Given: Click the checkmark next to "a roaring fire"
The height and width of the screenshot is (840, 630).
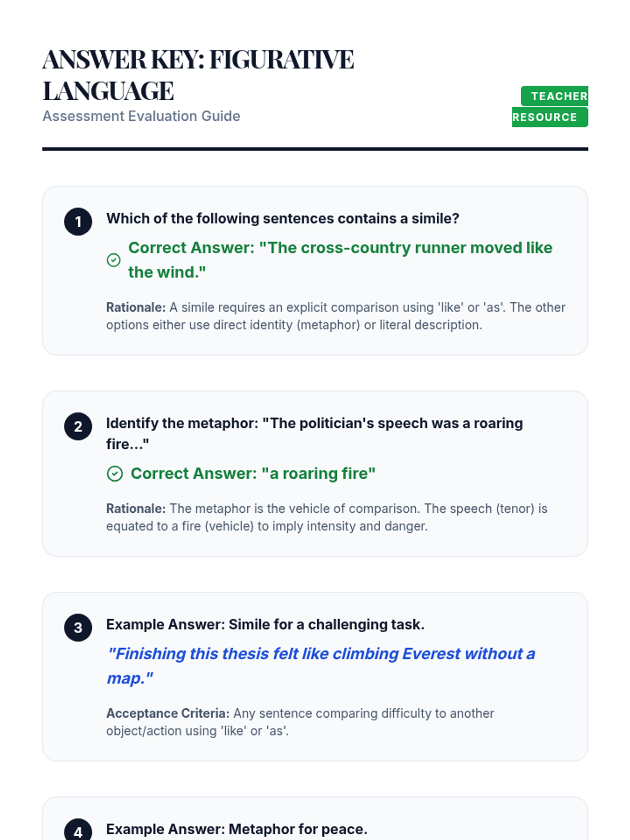Looking at the screenshot, I should pos(114,474).
